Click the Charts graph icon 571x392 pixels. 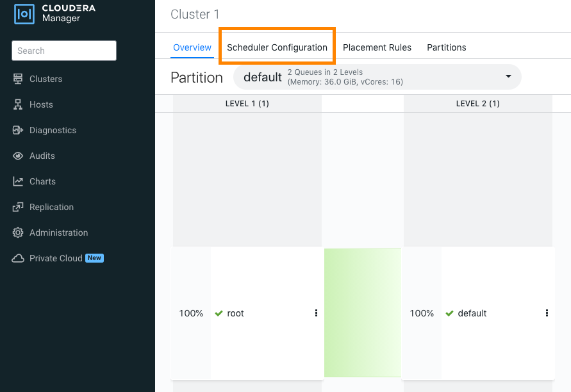click(x=18, y=181)
